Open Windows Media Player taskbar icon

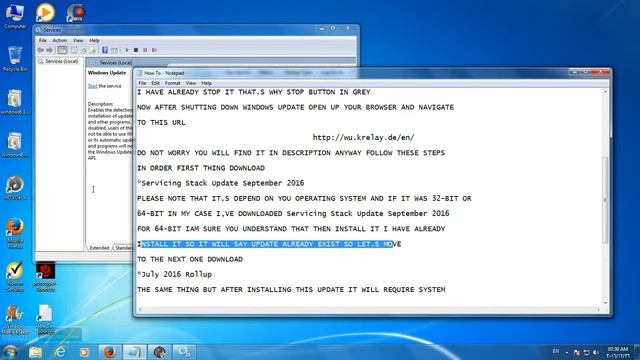tap(84, 352)
